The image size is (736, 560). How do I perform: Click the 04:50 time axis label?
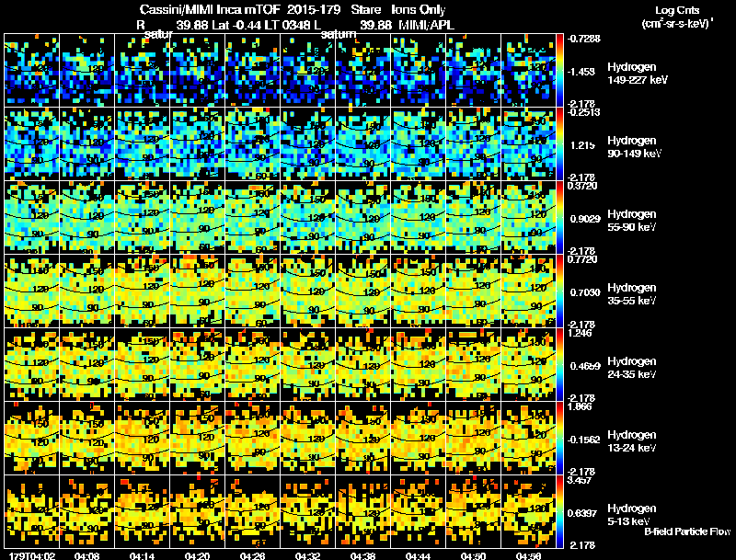point(473,555)
